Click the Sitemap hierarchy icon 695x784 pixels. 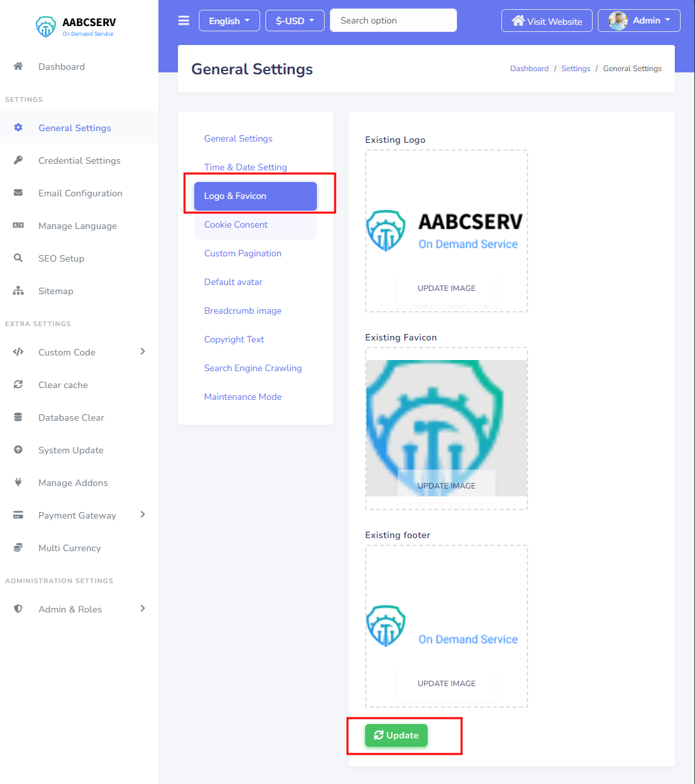point(18,290)
